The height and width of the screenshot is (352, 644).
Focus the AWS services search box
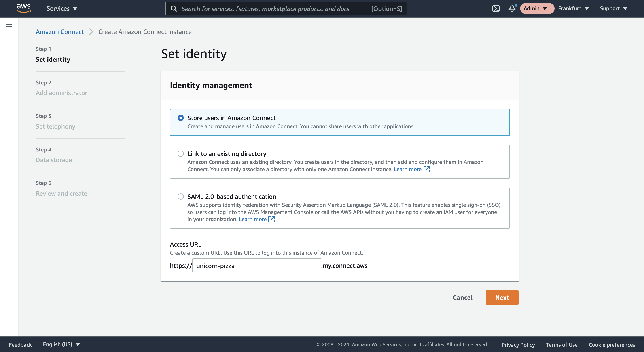(286, 8)
